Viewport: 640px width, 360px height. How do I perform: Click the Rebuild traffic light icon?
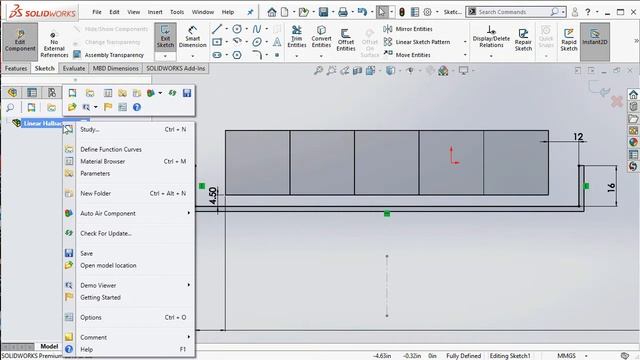(402, 12)
